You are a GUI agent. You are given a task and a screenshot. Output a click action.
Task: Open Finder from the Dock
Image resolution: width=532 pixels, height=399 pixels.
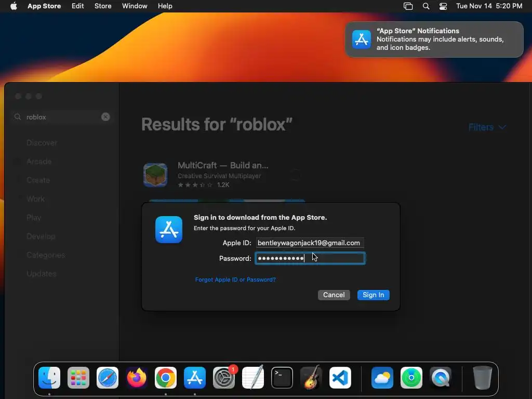(49, 378)
